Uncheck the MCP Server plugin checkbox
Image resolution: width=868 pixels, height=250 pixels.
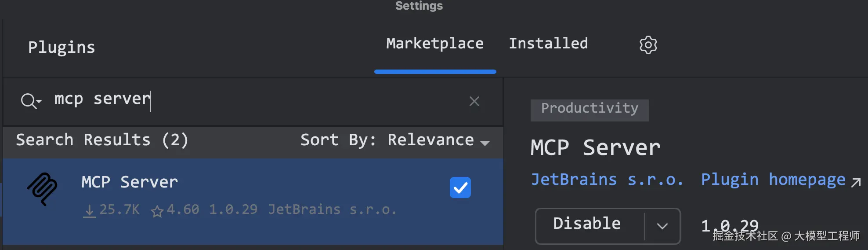click(x=460, y=187)
